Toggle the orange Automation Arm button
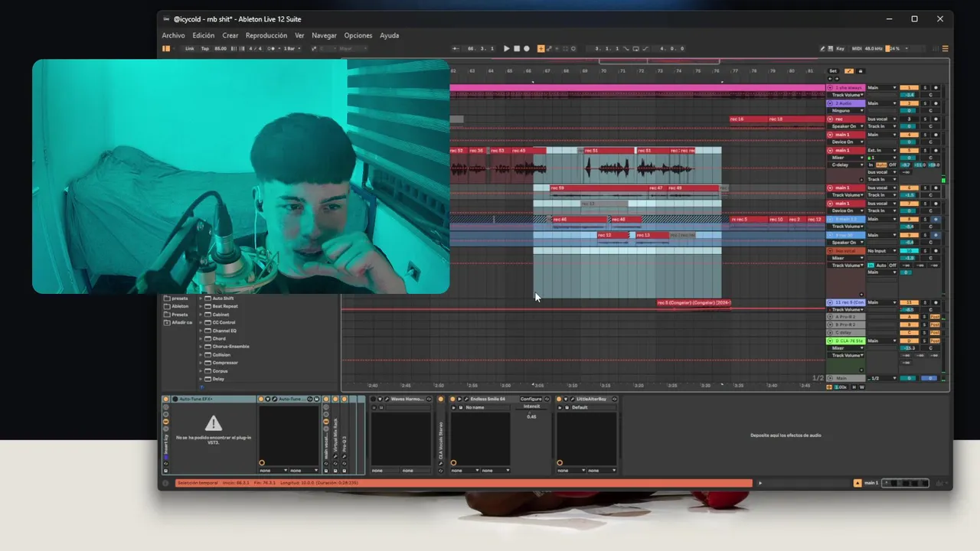The image size is (980, 551). [541, 48]
